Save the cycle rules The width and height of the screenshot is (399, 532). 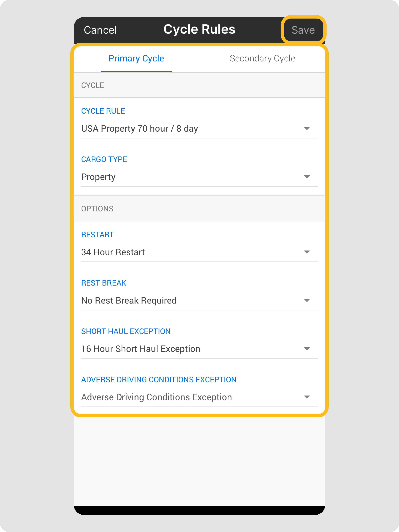pos(303,30)
